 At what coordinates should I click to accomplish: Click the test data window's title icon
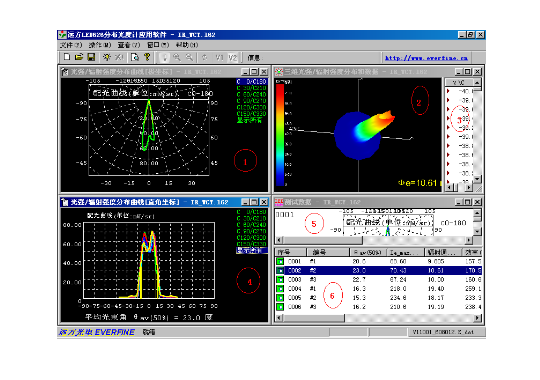pos(279,202)
